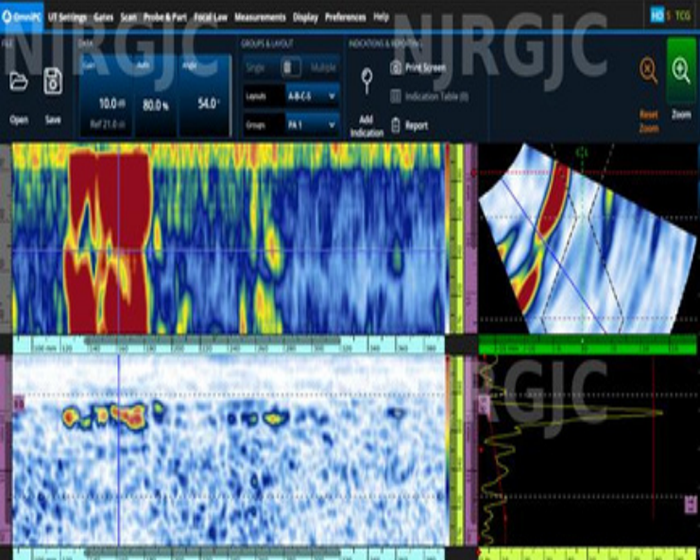Click the Open folder icon
The height and width of the screenshot is (560, 700).
click(x=19, y=83)
